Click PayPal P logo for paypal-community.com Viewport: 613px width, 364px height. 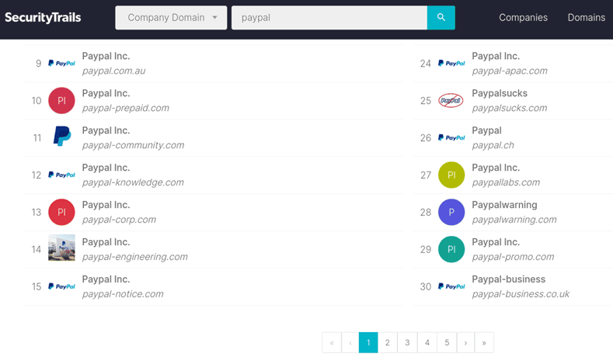(61, 137)
